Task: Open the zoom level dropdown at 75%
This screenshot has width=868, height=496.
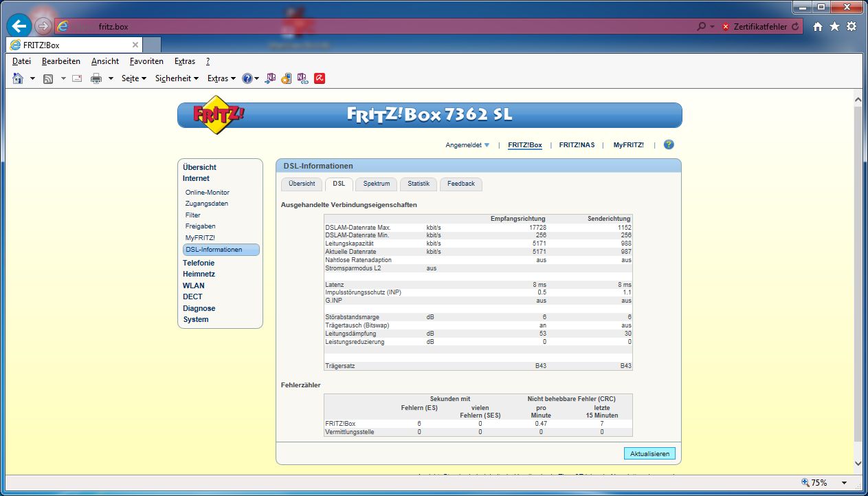Action: point(844,483)
